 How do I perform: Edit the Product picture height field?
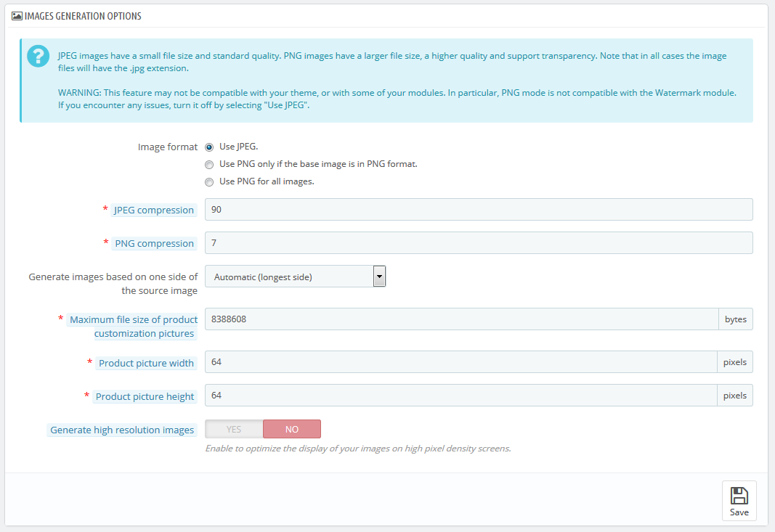[x=461, y=396]
